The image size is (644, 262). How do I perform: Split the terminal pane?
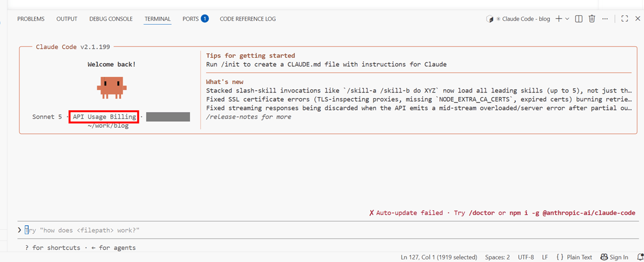point(579,19)
